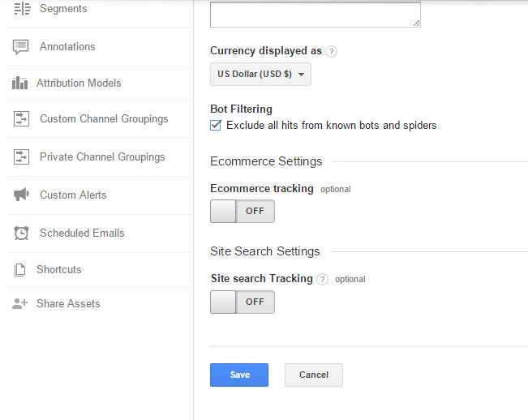Click the help icon next to Site search Tracking
The width and height of the screenshot is (528, 420).
[x=323, y=279]
